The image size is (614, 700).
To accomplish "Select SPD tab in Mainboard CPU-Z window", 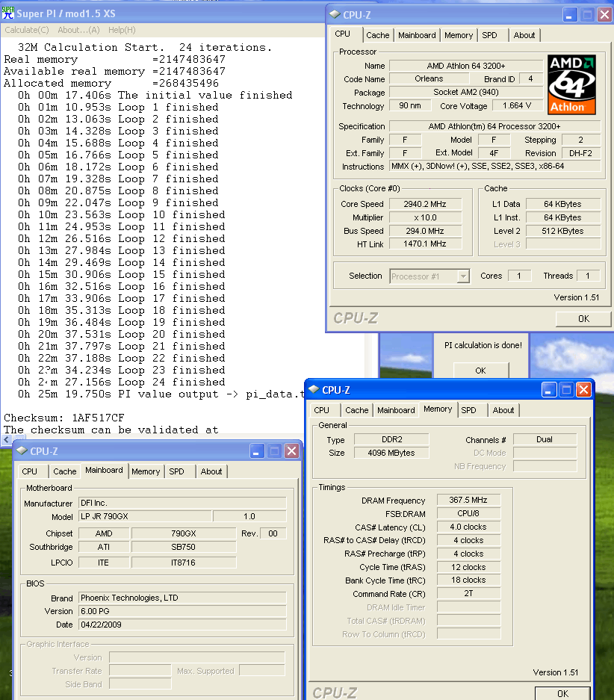I will click(x=176, y=471).
